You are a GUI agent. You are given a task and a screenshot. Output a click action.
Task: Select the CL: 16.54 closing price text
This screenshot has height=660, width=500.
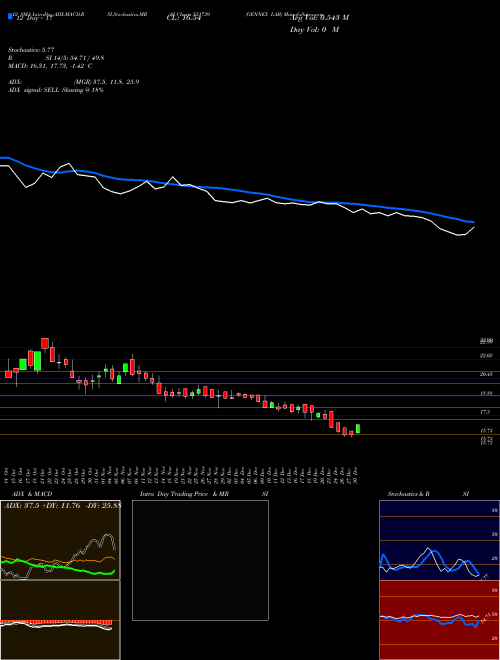click(x=183, y=18)
